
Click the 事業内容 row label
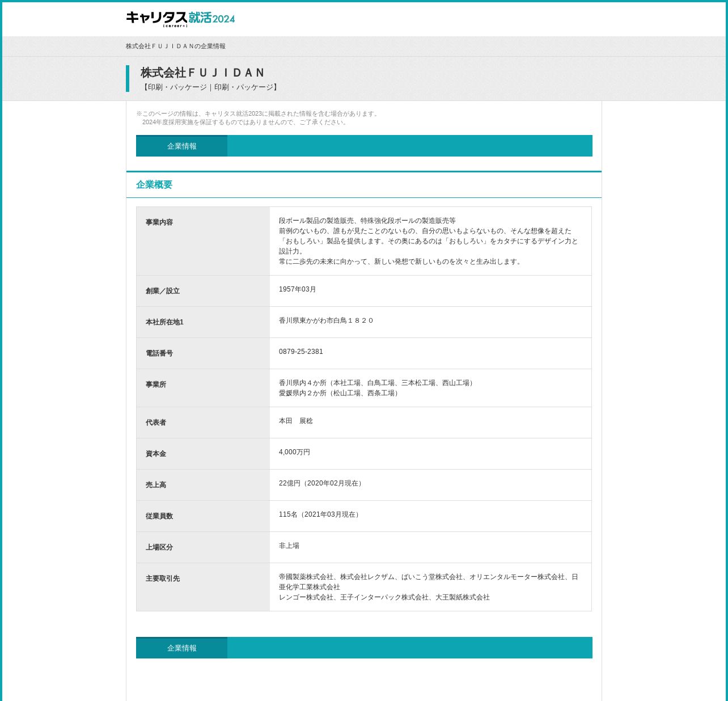[x=159, y=222]
